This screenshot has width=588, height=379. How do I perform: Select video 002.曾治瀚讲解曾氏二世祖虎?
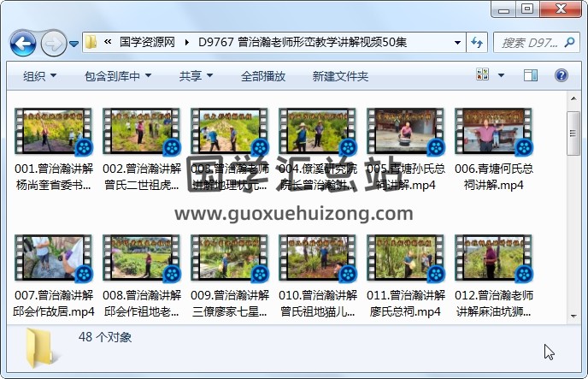[x=142, y=150]
